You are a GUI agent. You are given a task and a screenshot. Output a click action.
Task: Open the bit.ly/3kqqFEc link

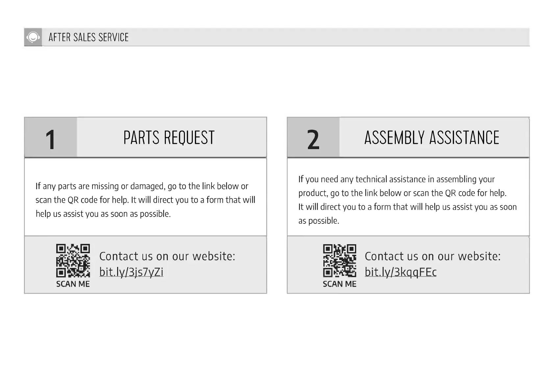(x=400, y=272)
